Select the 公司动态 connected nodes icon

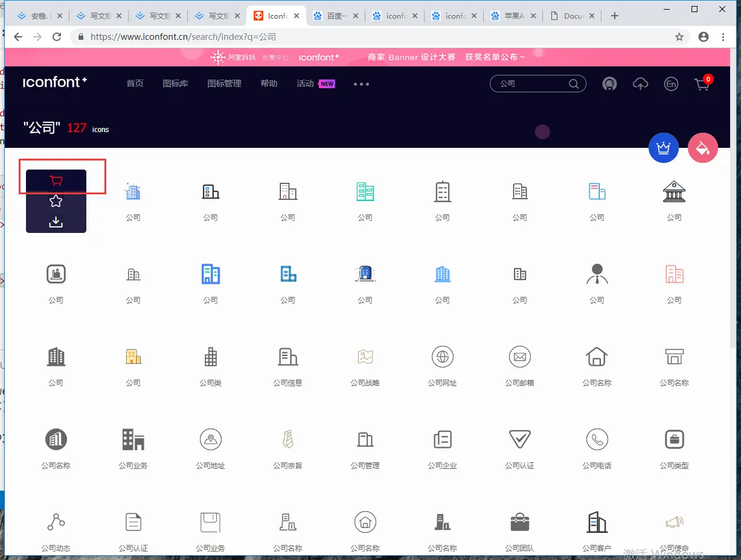click(x=56, y=523)
